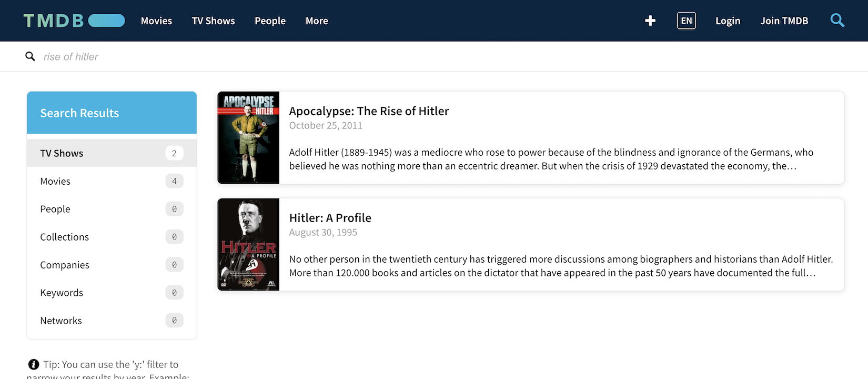Click the 'Apocalypse: The Rise of Hitler' title
This screenshot has height=379, width=868.
click(x=369, y=111)
